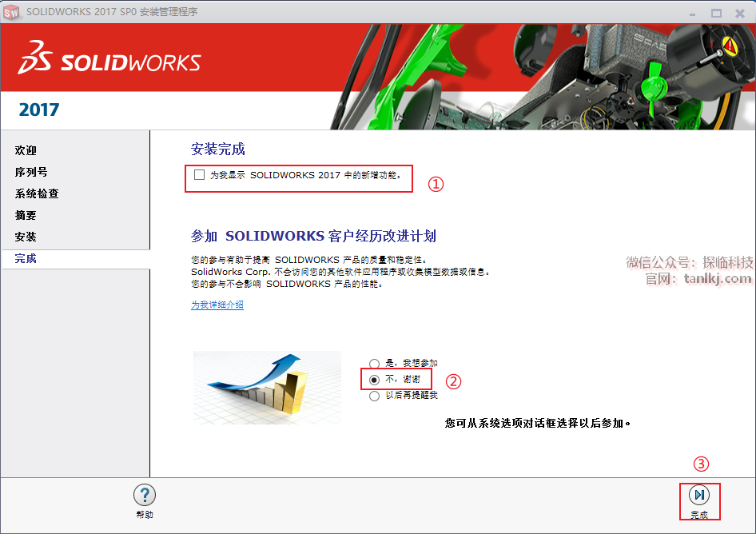This screenshot has height=534, width=756.
Task: Enable 为我显示 SOLIDWORKS 2017 中的新增功能 checkbox
Action: pos(199,174)
